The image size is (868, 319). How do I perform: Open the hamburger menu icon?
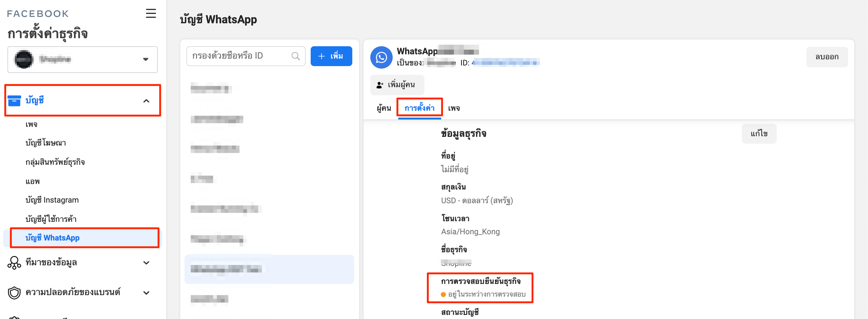point(151,13)
